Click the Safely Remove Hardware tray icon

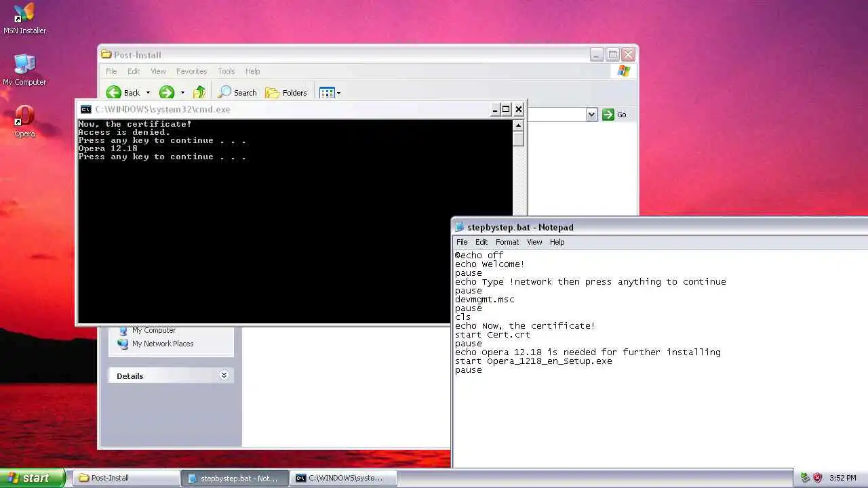tap(805, 478)
